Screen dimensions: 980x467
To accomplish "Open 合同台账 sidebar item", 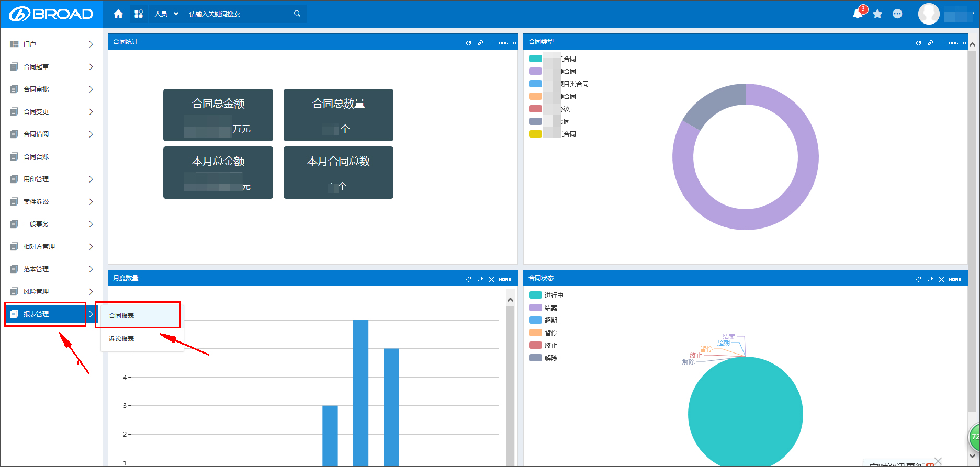I will click(51, 157).
